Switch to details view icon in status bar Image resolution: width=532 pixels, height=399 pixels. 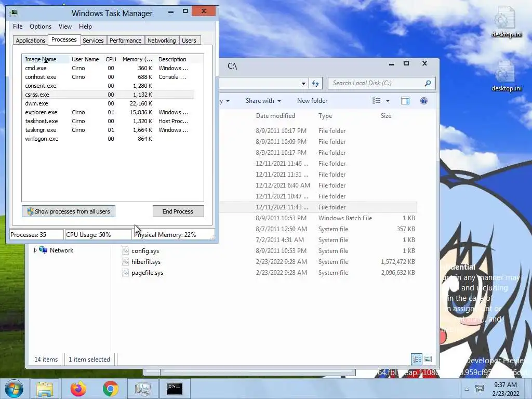(x=417, y=359)
